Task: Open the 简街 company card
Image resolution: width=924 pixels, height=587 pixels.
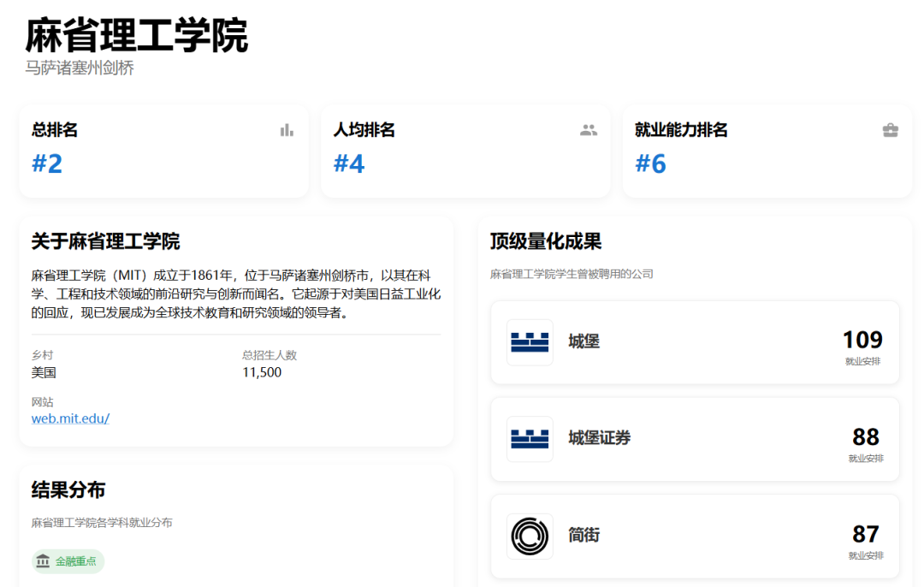Action: (695, 537)
